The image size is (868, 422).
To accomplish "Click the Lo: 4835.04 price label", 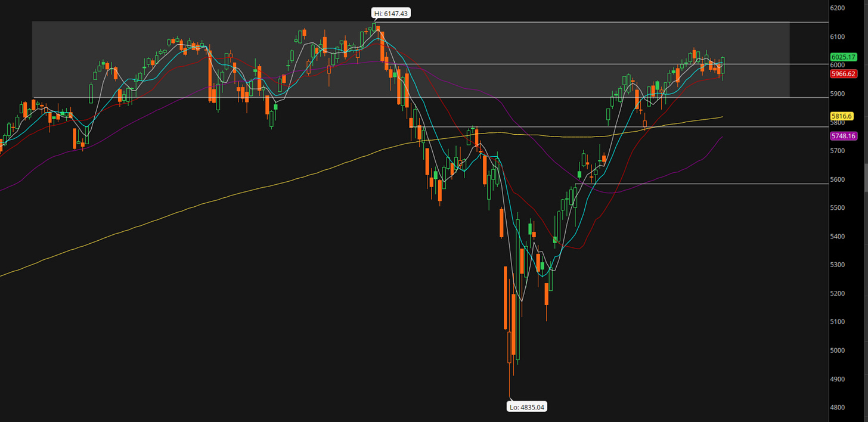I will click(527, 407).
